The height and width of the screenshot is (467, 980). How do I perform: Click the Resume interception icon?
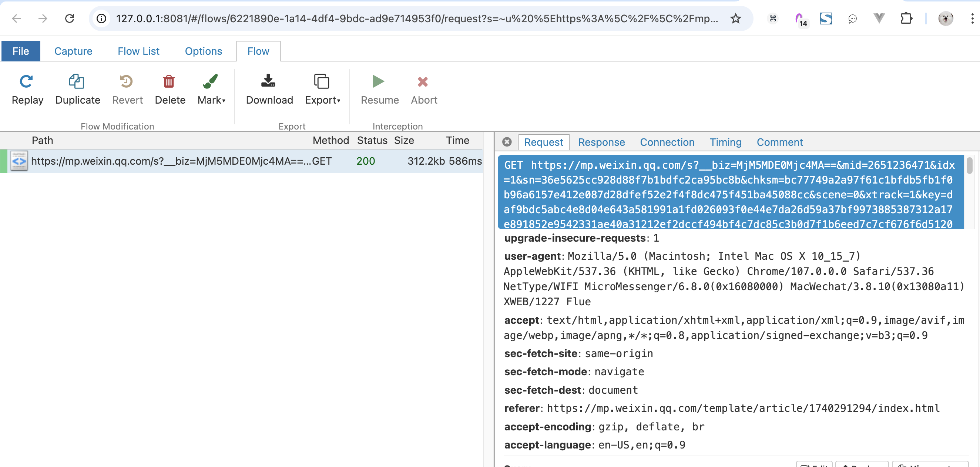378,81
